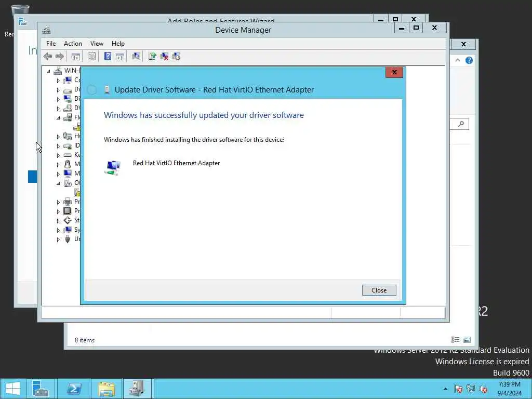Open the Properties toolbar icon in Device Manager
This screenshot has width=532, height=399.
tap(91, 56)
